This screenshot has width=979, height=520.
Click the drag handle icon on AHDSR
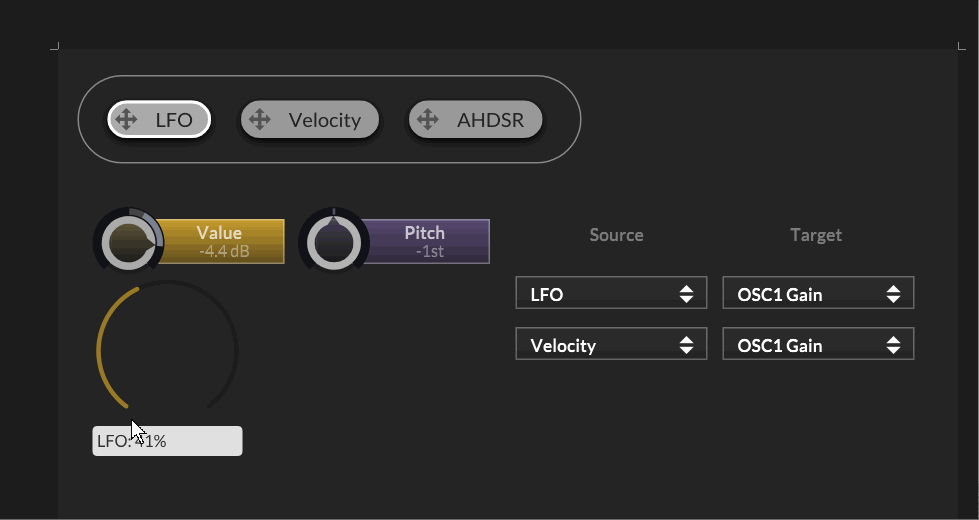click(428, 120)
